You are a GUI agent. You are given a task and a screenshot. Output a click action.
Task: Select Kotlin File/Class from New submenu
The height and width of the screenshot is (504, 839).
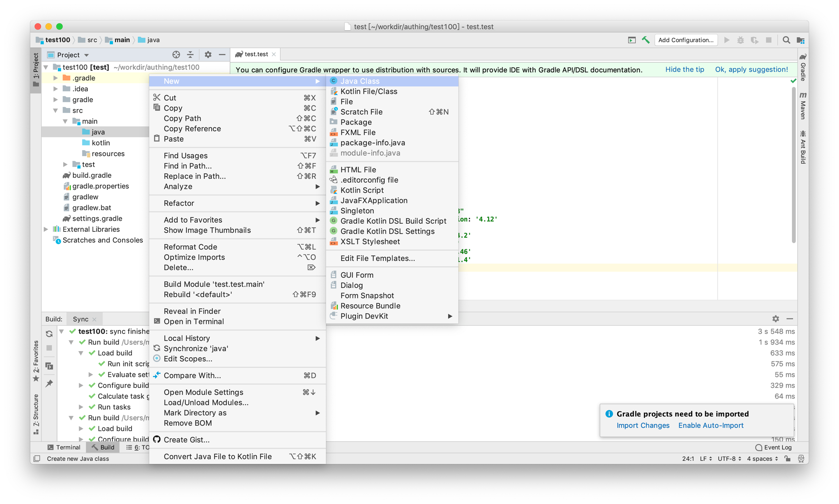369,91
